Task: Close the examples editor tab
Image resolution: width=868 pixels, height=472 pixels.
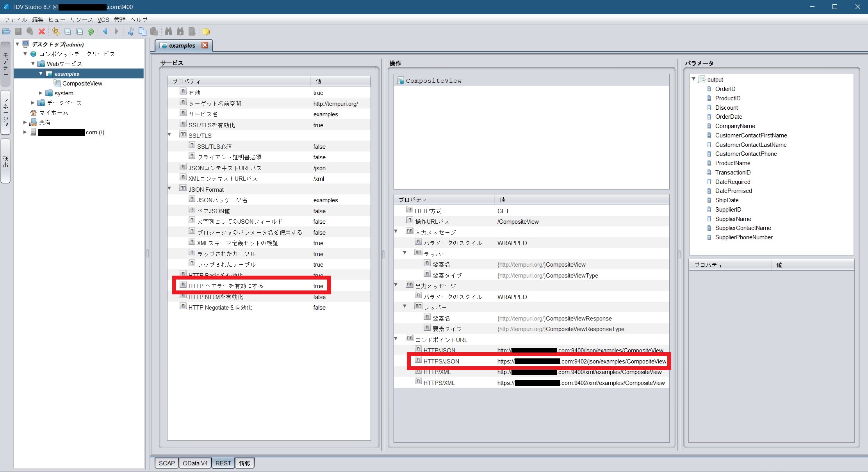Action: coord(205,45)
